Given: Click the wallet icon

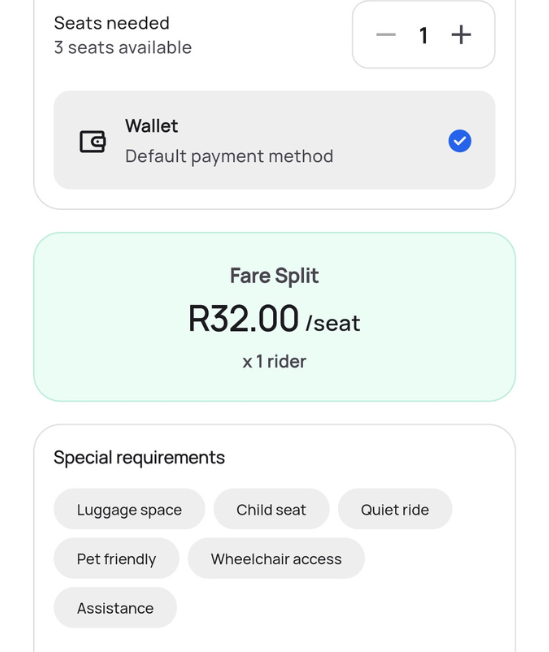Looking at the screenshot, I should click(x=93, y=141).
